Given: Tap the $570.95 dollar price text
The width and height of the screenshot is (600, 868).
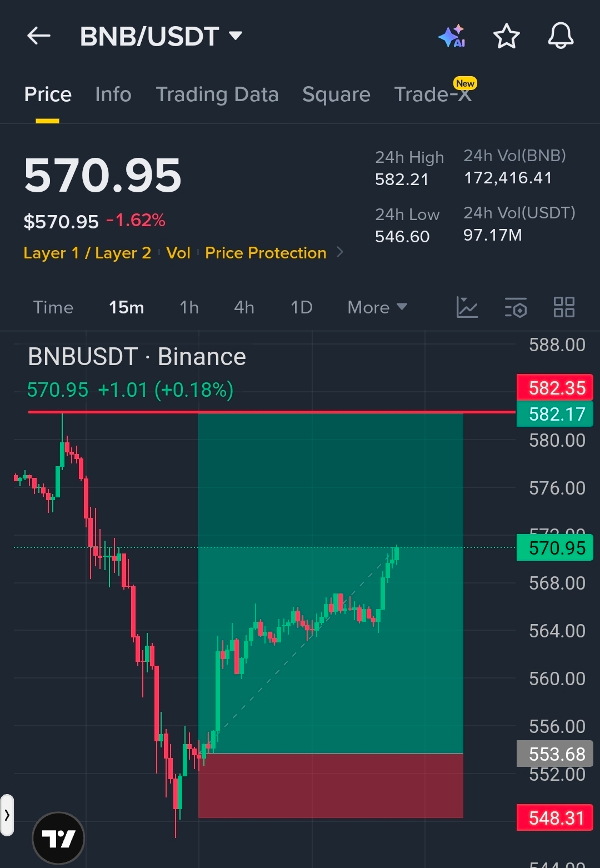Looking at the screenshot, I should [x=61, y=222].
